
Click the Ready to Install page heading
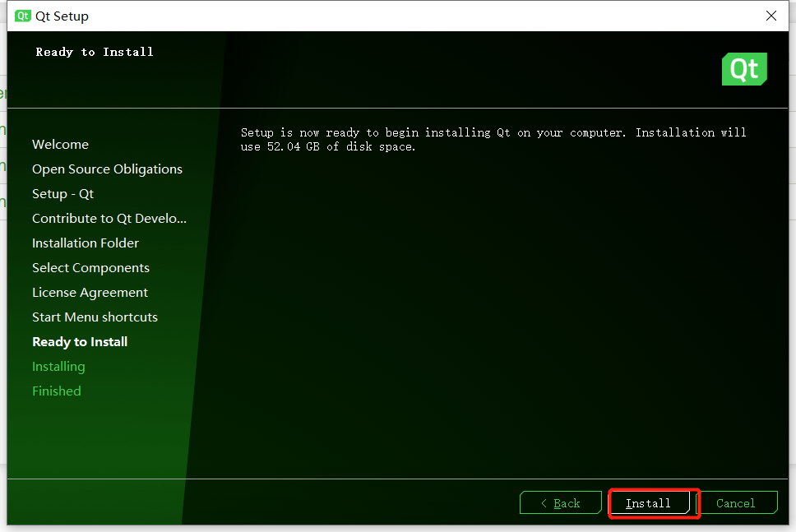click(x=95, y=52)
